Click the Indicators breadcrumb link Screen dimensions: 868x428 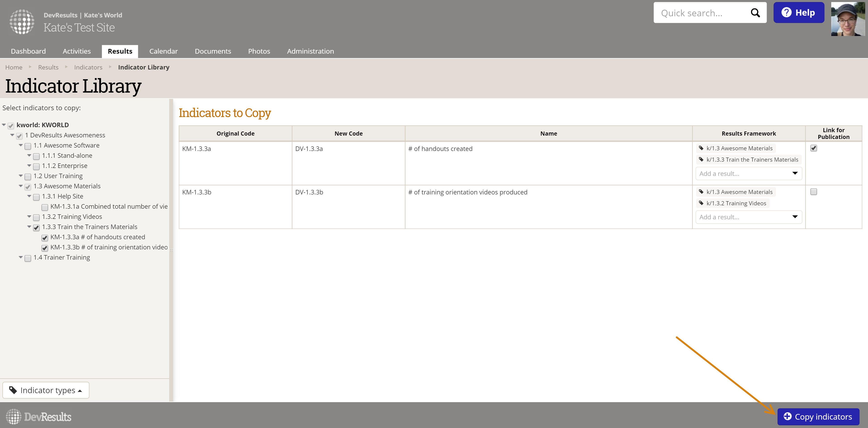click(x=88, y=67)
